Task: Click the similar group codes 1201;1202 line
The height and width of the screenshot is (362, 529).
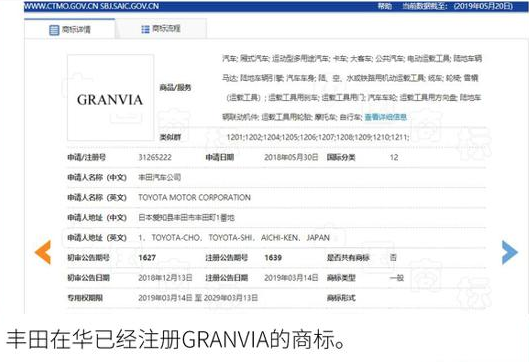Action: click(x=318, y=137)
